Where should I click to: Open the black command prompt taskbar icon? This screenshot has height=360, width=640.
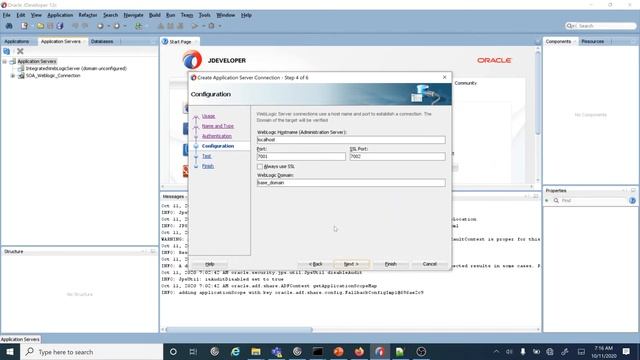click(x=318, y=351)
